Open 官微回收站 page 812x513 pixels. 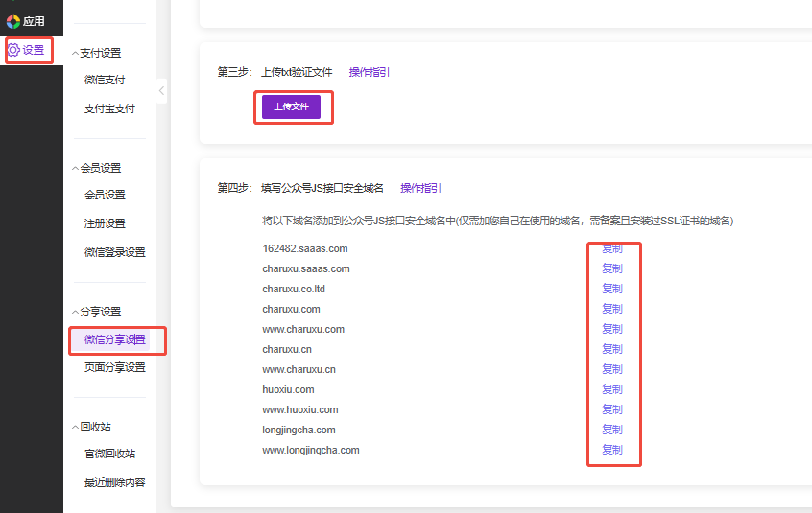point(109,455)
